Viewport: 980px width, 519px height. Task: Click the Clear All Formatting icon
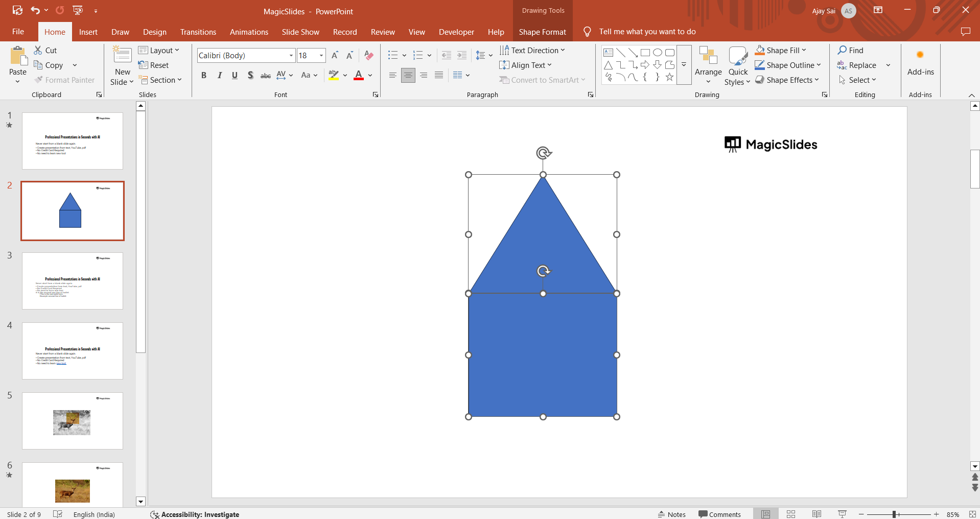click(369, 56)
